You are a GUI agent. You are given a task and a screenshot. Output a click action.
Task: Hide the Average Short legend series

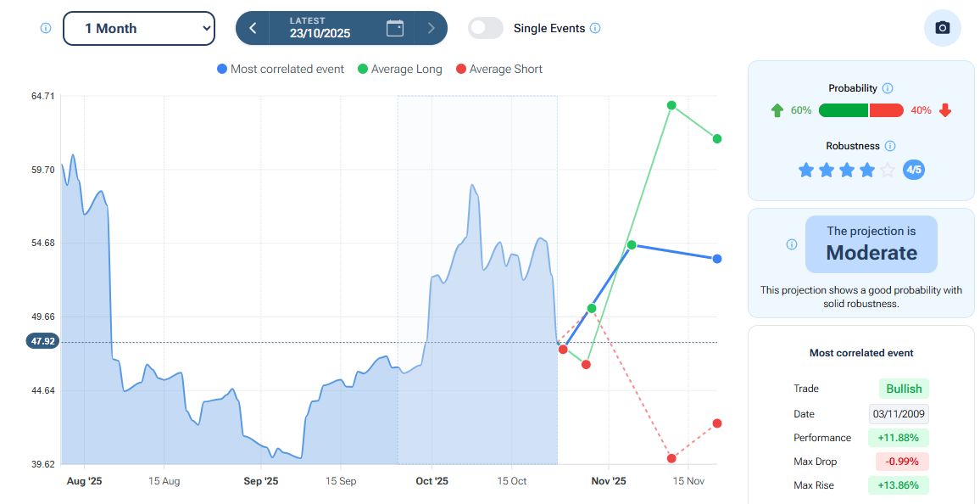click(498, 69)
